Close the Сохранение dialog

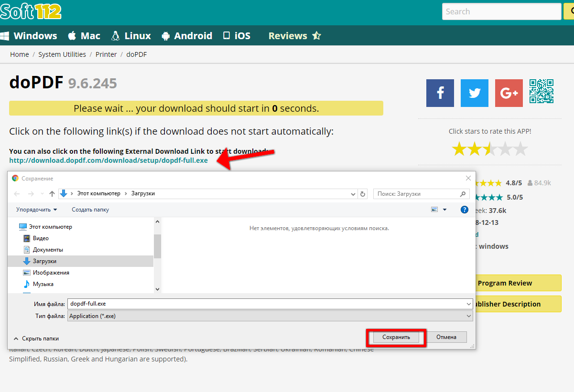[468, 178]
